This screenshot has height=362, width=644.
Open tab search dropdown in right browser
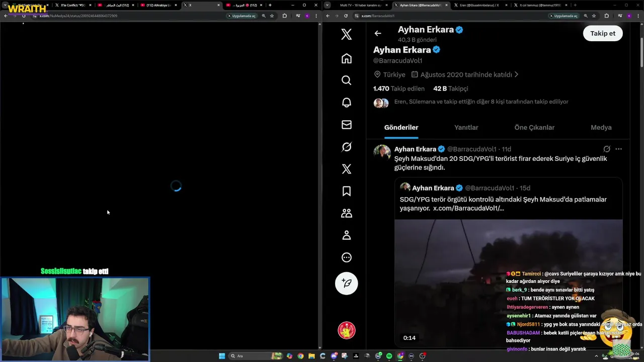click(328, 5)
